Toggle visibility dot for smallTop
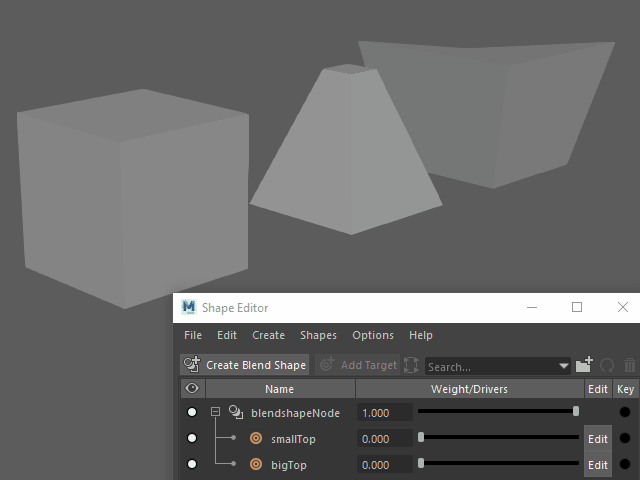 pyautogui.click(x=192, y=438)
